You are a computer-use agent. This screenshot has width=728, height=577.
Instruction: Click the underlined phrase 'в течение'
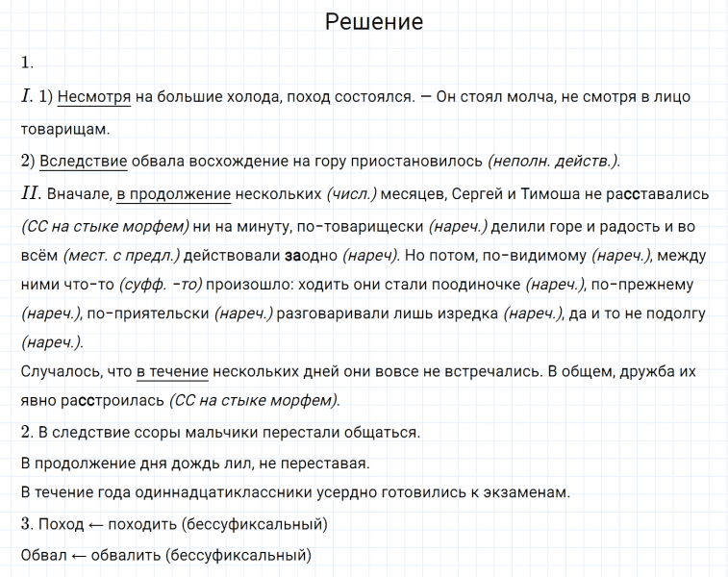[170, 371]
